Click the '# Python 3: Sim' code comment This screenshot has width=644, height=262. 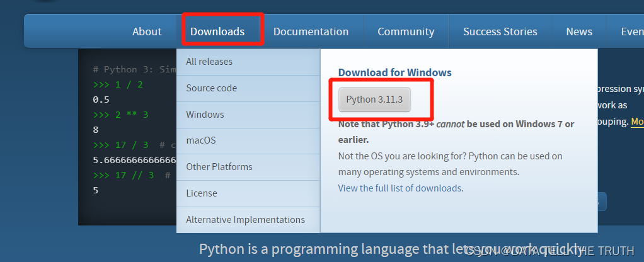tap(135, 69)
